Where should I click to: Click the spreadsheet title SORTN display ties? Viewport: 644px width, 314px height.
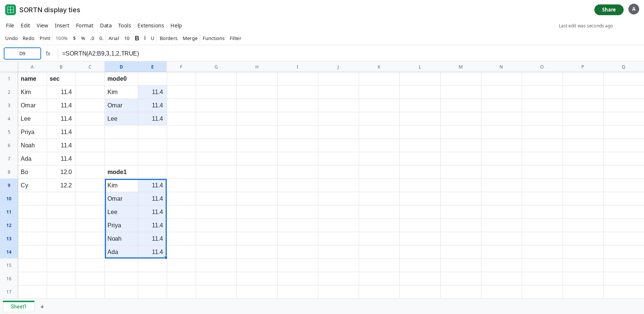50,10
